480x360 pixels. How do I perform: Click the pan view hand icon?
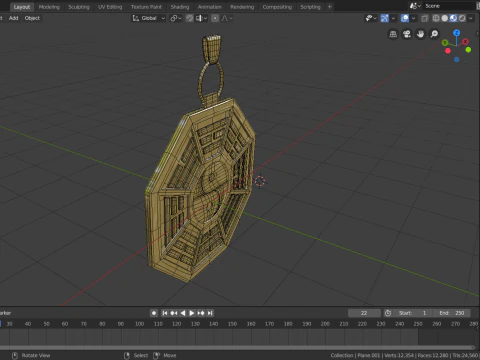tap(420, 34)
